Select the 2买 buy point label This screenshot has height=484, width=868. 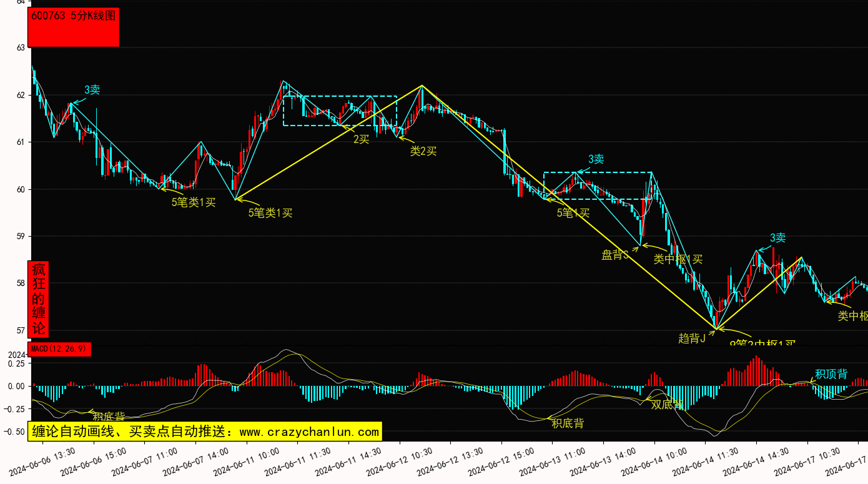point(362,139)
